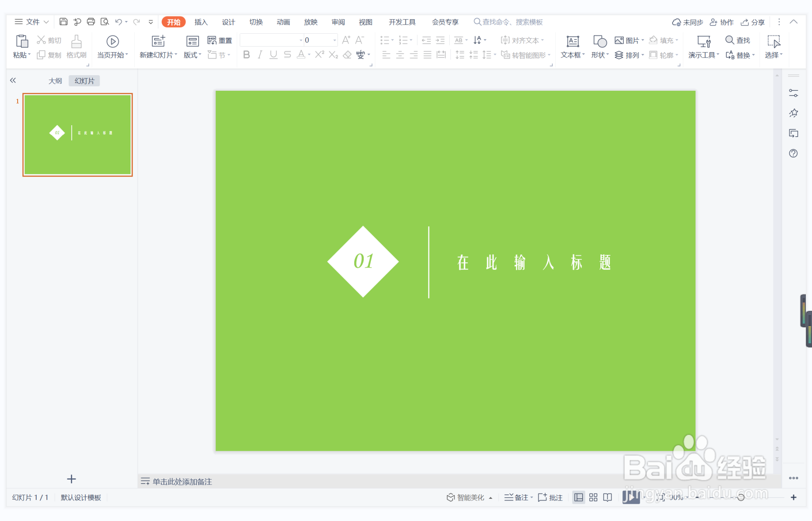Click the New Slide icon
The height and width of the screenshot is (521, 812).
pyautogui.click(x=158, y=41)
